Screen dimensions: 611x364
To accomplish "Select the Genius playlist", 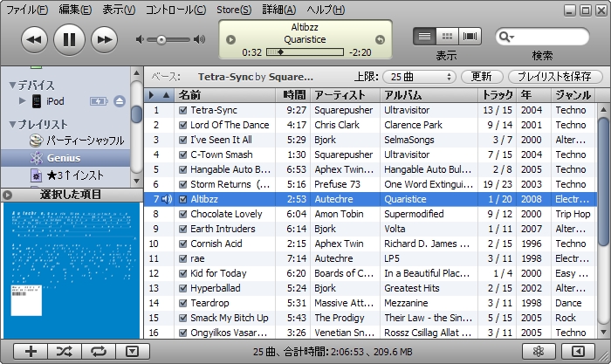I will (65, 158).
